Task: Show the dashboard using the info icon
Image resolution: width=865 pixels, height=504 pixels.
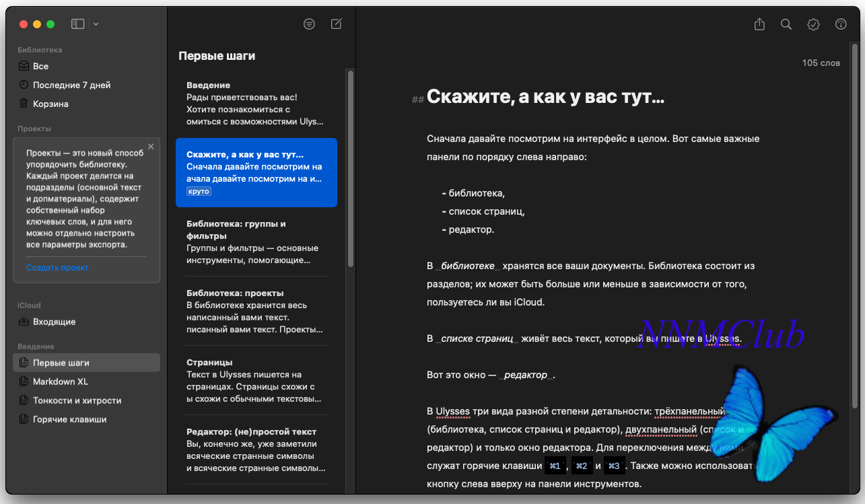Action: pyautogui.click(x=841, y=24)
